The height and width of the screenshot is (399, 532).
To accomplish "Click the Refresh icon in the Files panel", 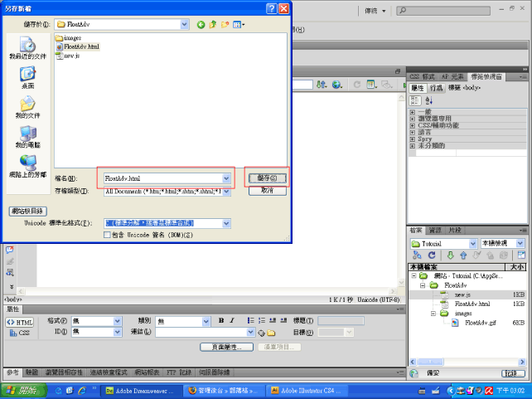I will tap(432, 255).
